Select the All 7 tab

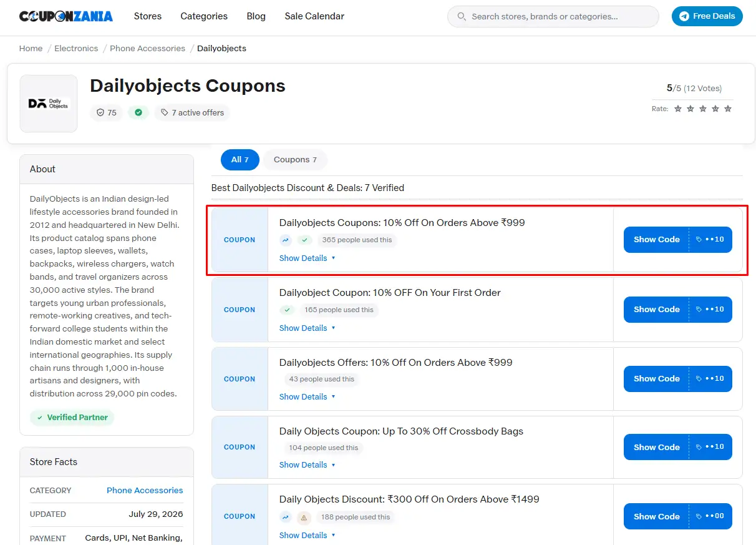tap(240, 160)
